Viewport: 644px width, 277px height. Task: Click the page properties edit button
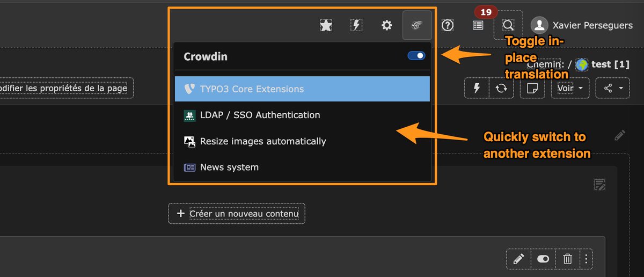pyautogui.click(x=64, y=88)
